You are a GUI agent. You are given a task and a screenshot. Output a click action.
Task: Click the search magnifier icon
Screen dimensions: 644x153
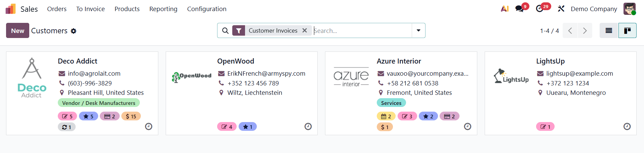225,31
